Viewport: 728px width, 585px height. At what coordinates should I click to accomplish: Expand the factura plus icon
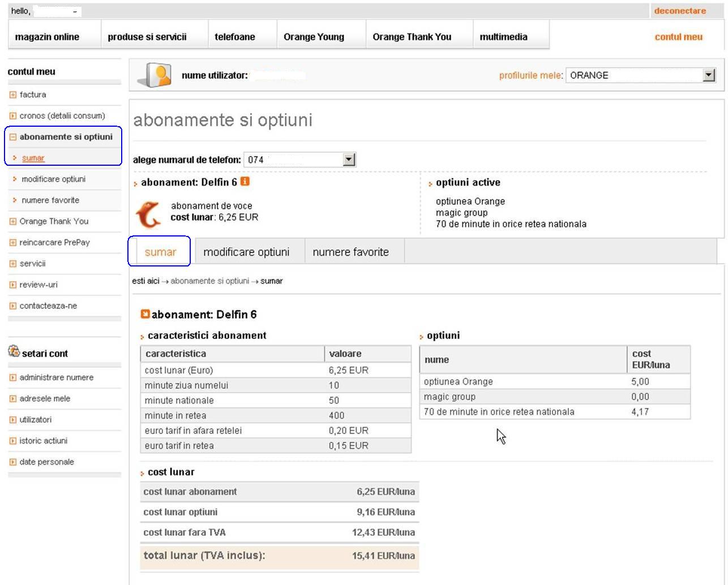[13, 95]
